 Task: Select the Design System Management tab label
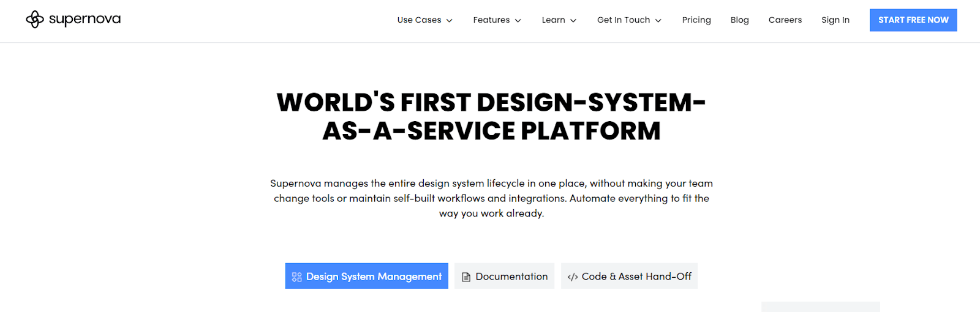(x=374, y=277)
